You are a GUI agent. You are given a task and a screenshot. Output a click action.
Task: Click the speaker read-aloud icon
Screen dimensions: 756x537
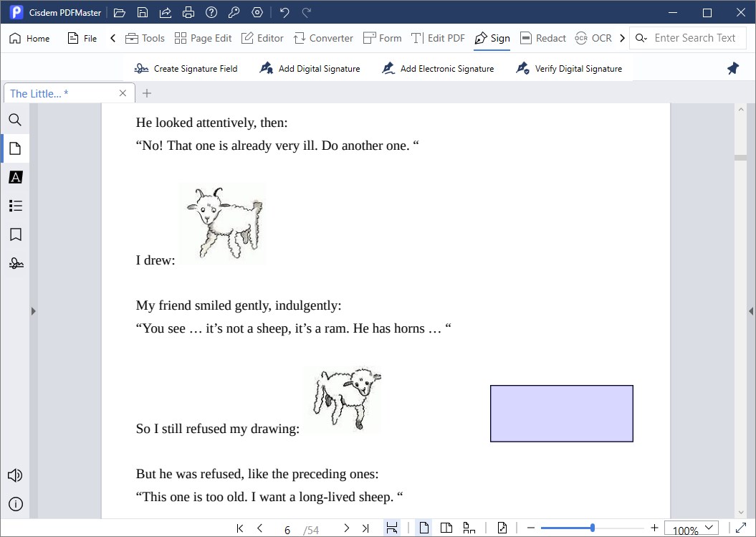16,475
